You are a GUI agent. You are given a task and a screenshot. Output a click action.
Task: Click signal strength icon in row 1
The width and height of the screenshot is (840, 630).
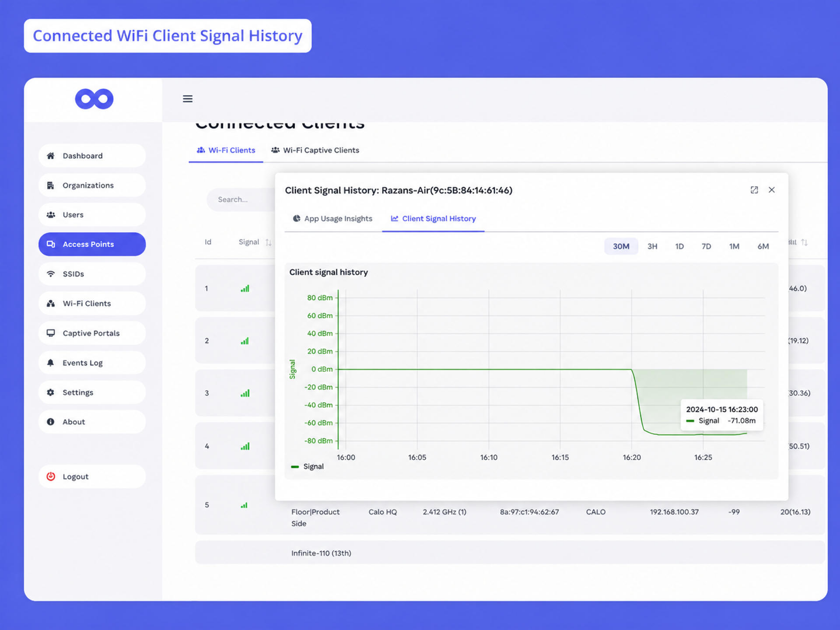pyautogui.click(x=245, y=289)
